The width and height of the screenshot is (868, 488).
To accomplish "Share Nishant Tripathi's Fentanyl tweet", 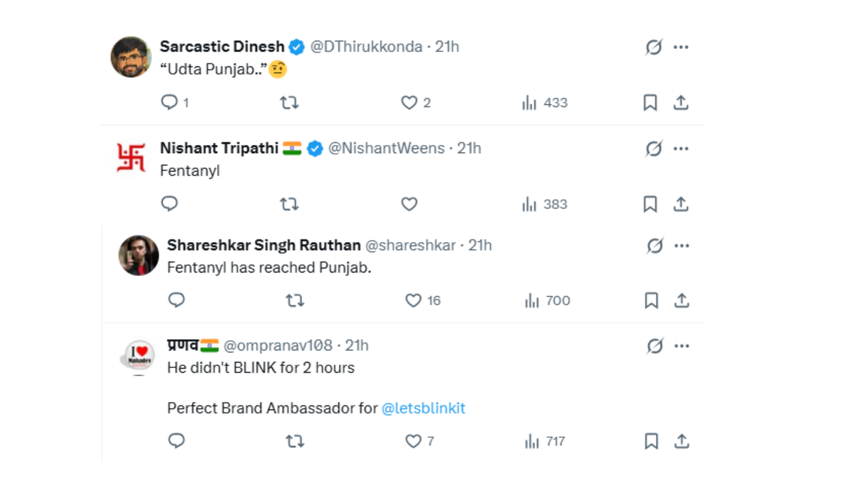I will tap(681, 204).
